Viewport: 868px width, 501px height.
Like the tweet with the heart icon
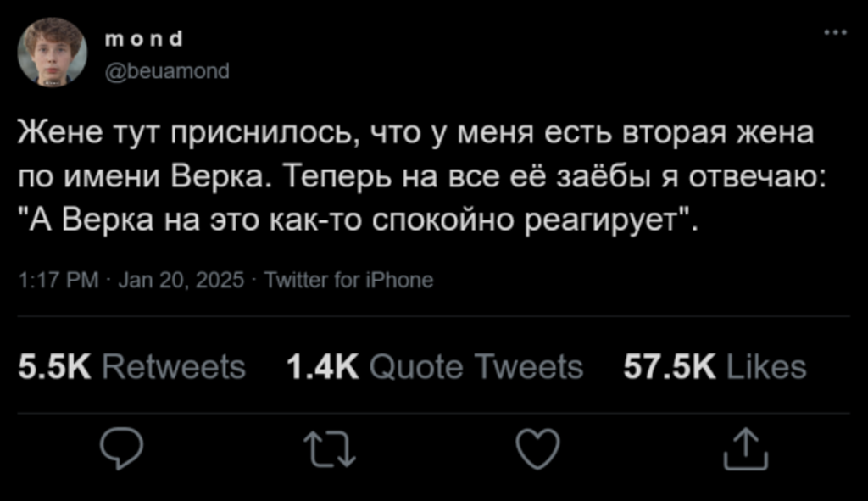point(538,448)
